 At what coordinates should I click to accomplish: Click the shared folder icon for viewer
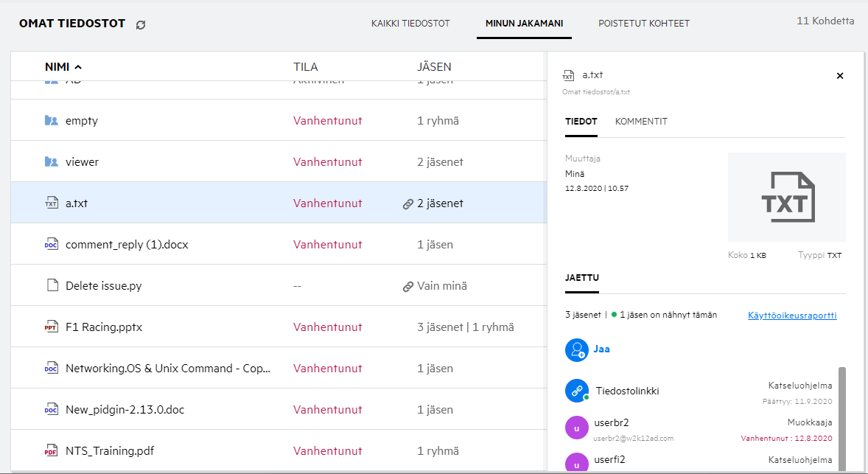point(51,162)
